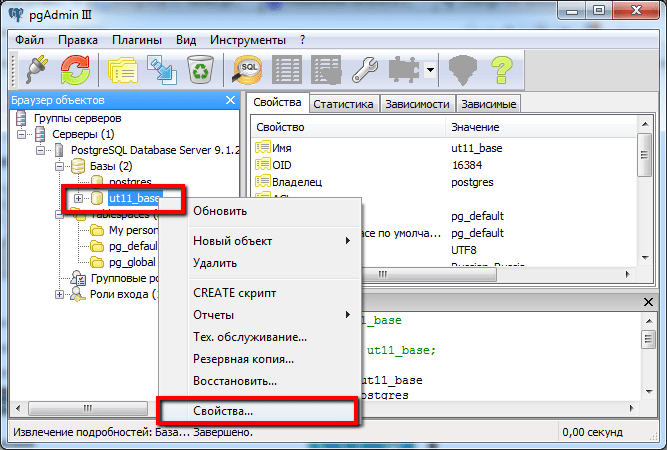Select the Группы серверов server icon
Viewport: 667px width, 450px height.
[x=20, y=118]
